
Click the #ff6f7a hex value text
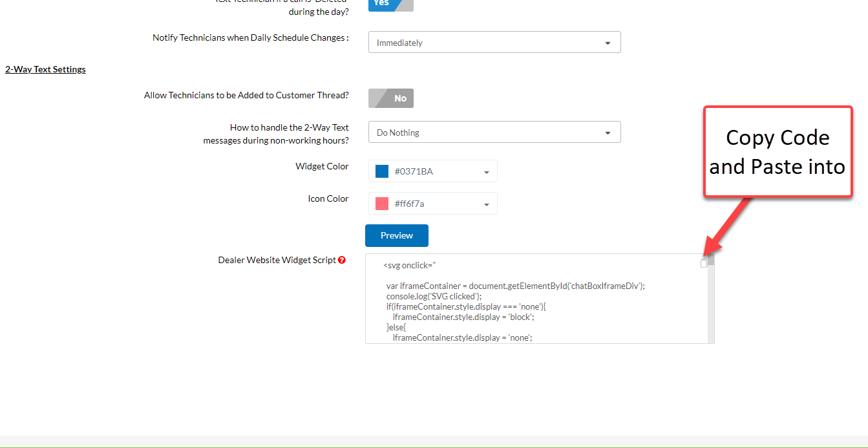409,204
